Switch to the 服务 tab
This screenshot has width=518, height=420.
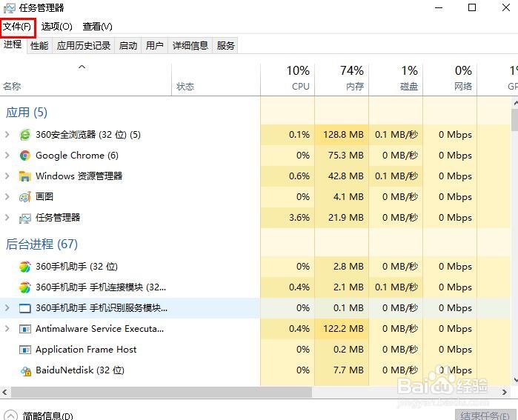point(225,46)
